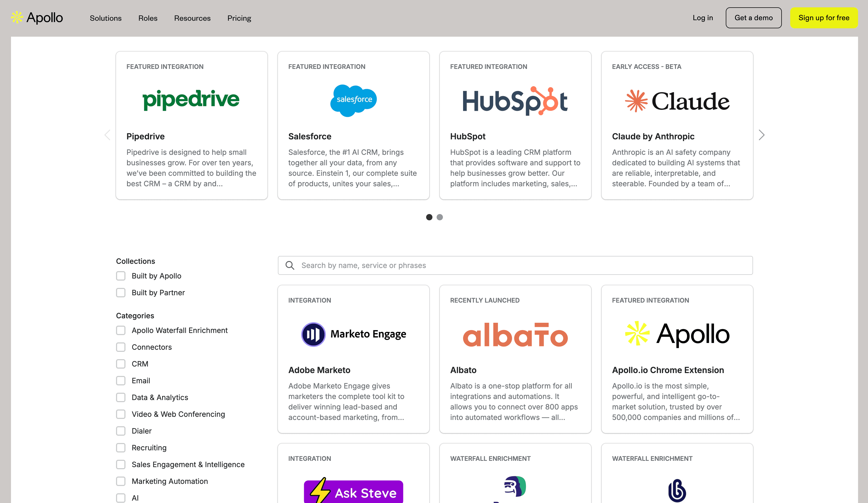The height and width of the screenshot is (503, 868).
Task: Click the Salesforce cloud logo
Action: [353, 100]
